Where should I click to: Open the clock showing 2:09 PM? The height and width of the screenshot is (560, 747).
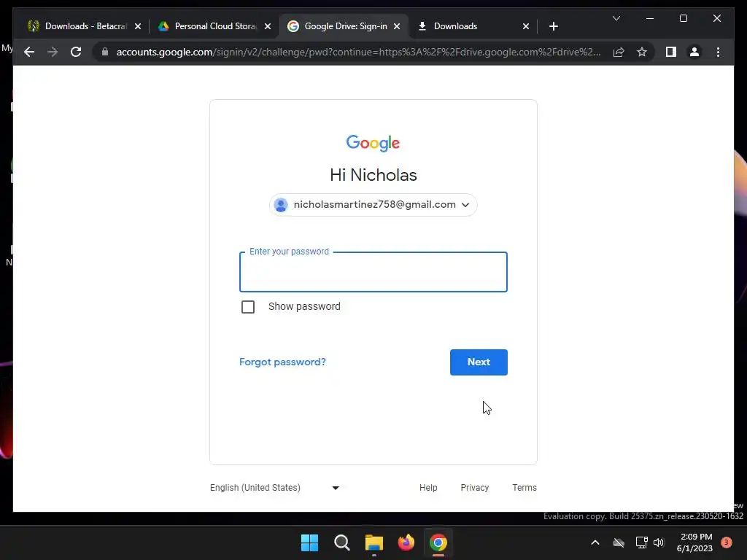(694, 542)
